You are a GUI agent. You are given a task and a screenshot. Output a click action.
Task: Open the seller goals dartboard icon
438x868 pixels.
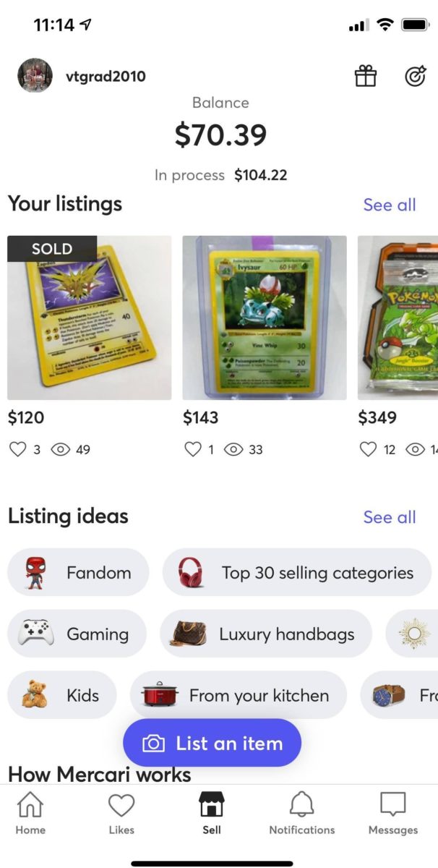tap(416, 75)
